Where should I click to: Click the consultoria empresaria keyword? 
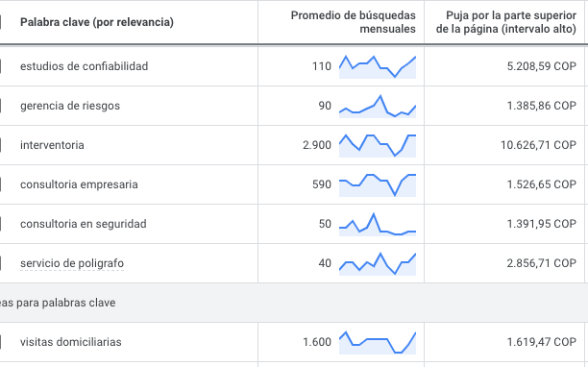[79, 184]
